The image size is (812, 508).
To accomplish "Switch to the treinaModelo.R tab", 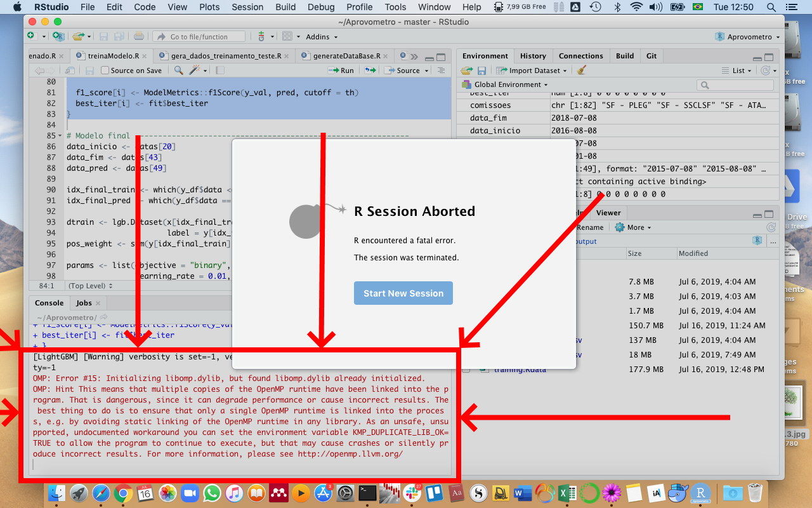I will 113,55.
